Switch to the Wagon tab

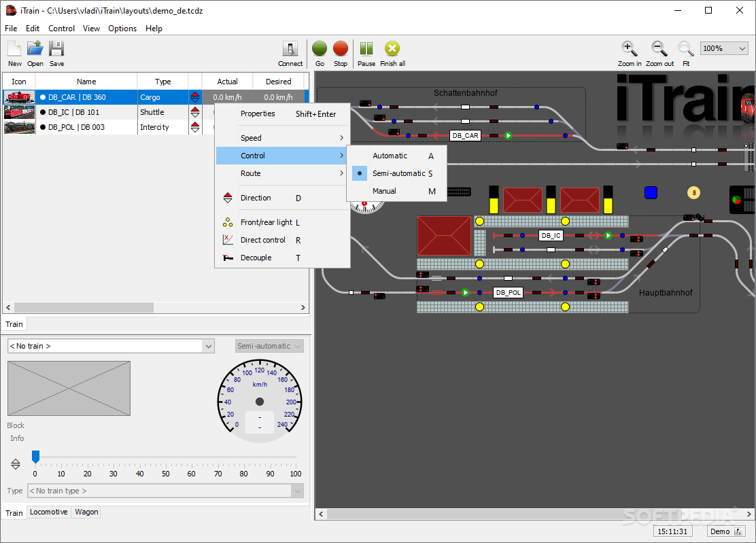(x=87, y=512)
